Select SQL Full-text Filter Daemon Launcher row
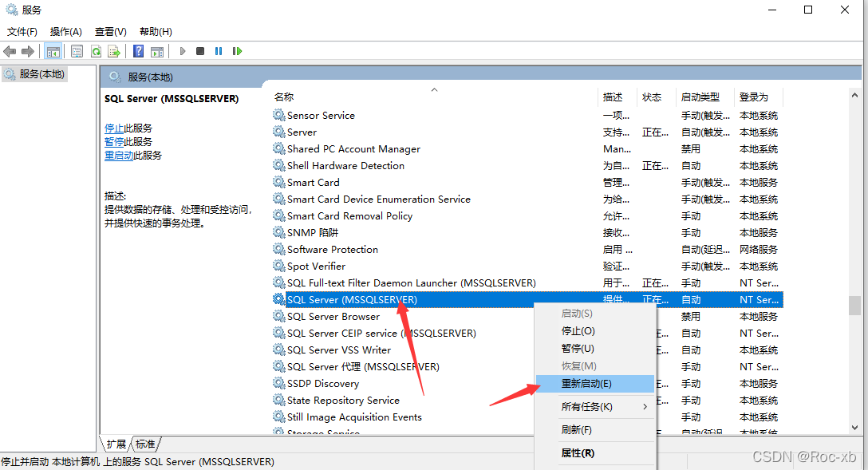 [527, 283]
